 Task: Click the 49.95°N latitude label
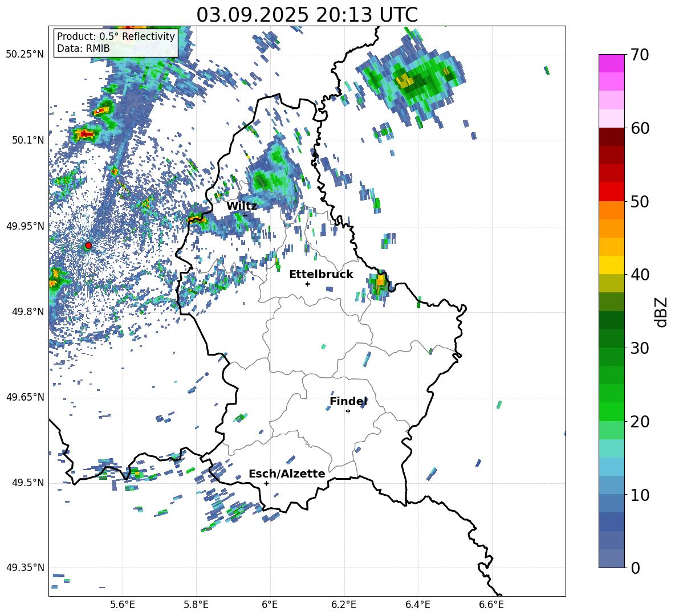[25, 226]
